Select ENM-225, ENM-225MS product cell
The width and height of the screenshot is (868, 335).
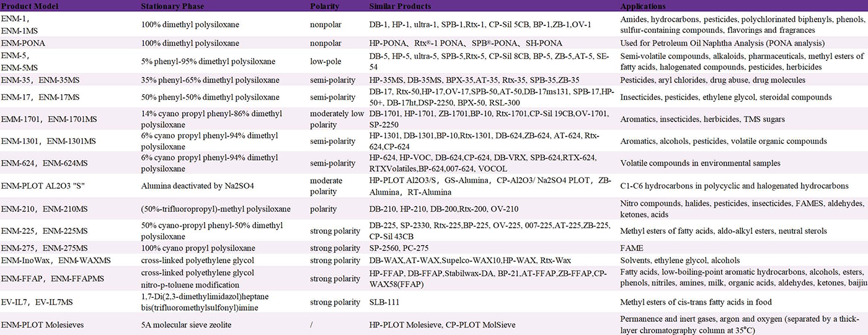coord(44,231)
